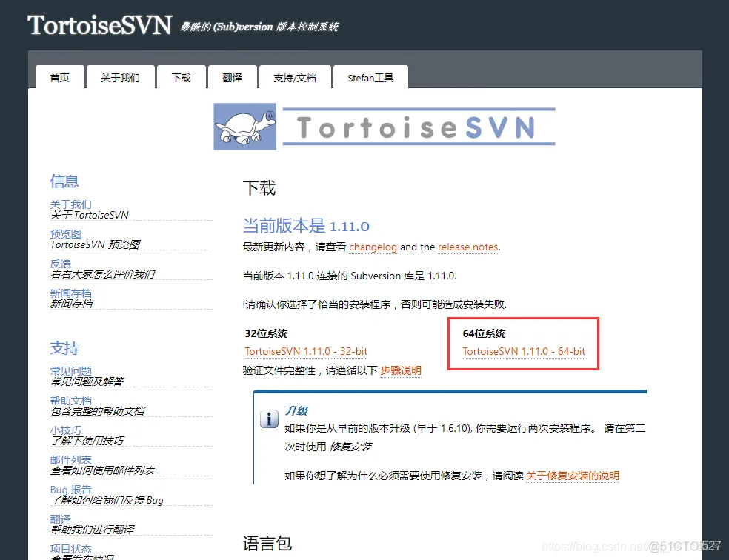This screenshot has height=560, width=729.
Task: Click the 信息 sidebar heading
Action: pyautogui.click(x=64, y=181)
